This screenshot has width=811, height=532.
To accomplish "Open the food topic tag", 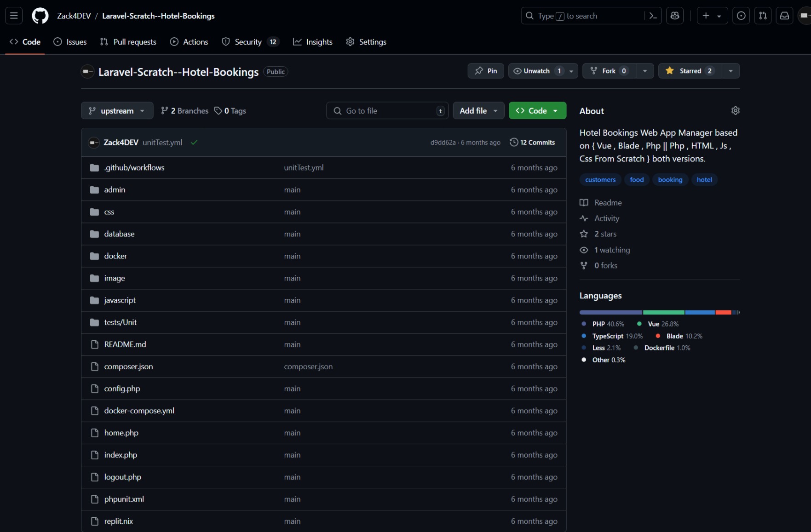I will 637,180.
